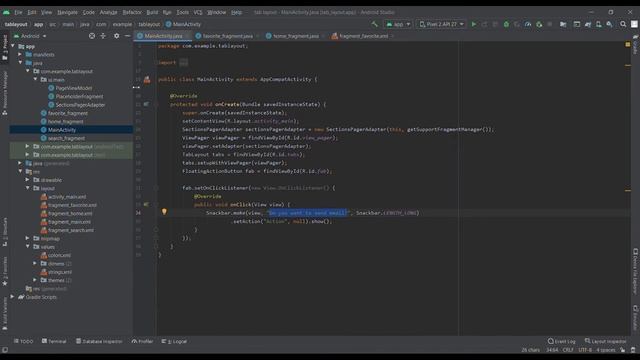Open the TODO tool window
This screenshot has width=640, height=360.
tap(23, 341)
